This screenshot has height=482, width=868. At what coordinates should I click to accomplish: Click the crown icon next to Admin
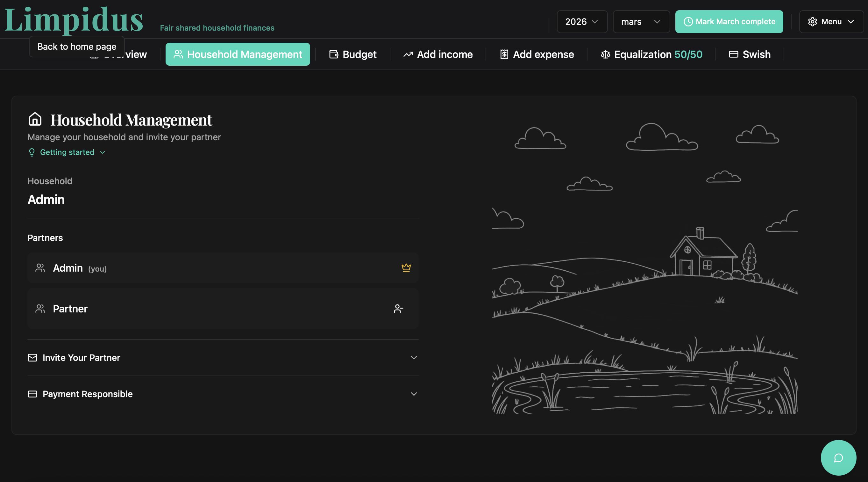pyautogui.click(x=406, y=268)
